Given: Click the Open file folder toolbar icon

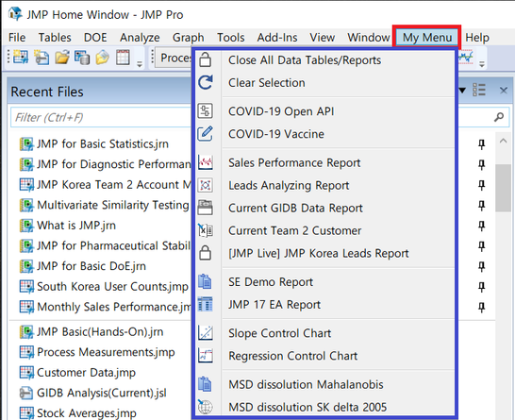Looking at the screenshot, I should (61, 58).
